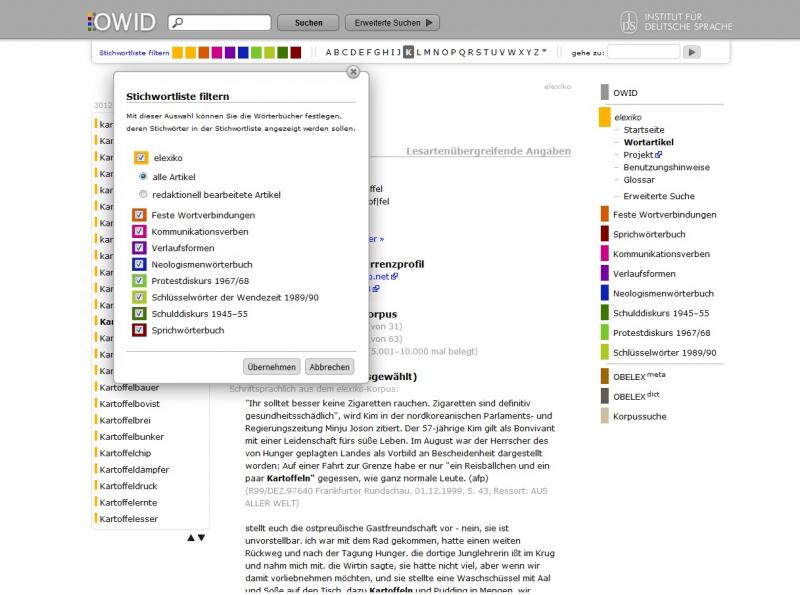Jump to letter S in the alphabet bar
Viewport: 800px width, 595px height.
pyautogui.click(x=479, y=52)
